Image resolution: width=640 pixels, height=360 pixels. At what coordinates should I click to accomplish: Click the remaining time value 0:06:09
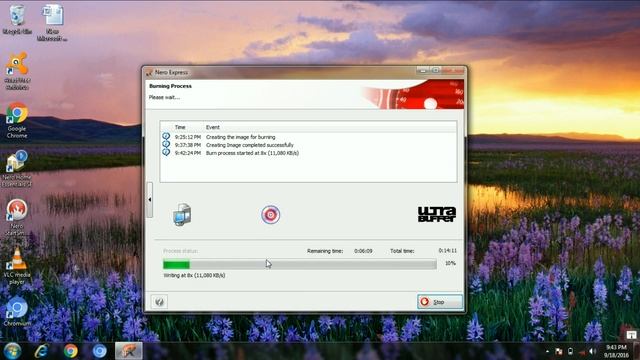(363, 251)
